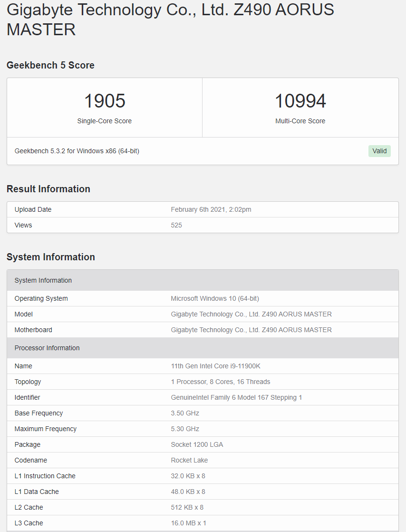Click the single-core score 1905
This screenshot has height=532, width=406.
click(105, 101)
